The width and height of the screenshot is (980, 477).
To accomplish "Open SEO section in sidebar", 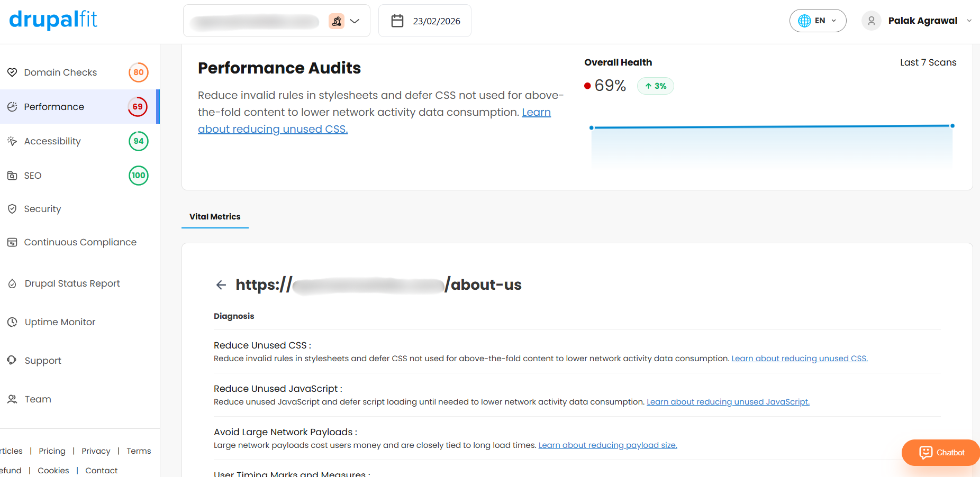I will 33,176.
